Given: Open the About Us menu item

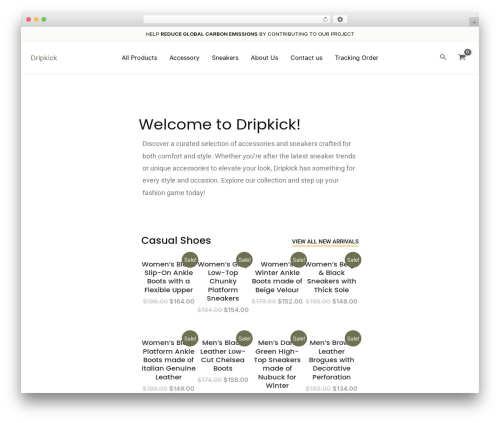Looking at the screenshot, I should [x=264, y=58].
